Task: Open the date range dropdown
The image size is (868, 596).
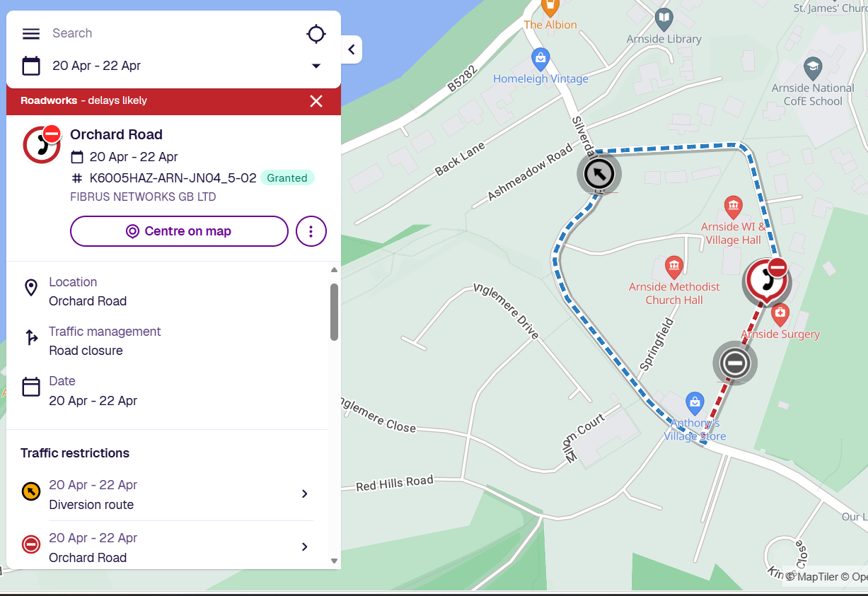Action: 316,65
